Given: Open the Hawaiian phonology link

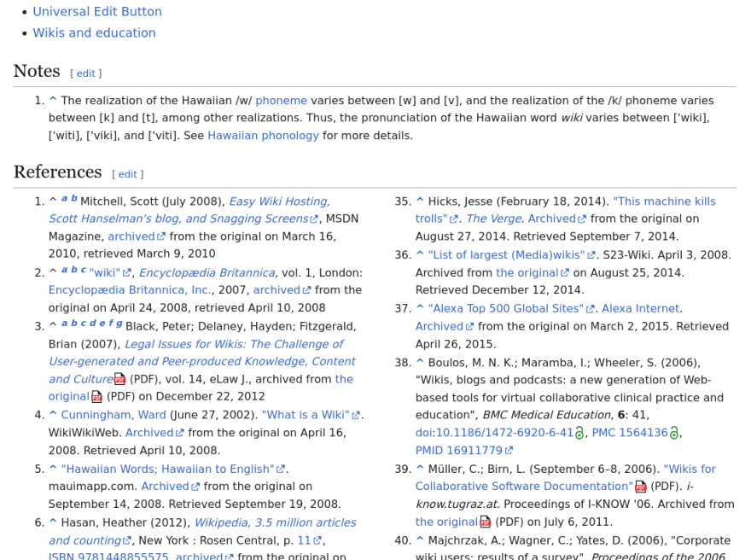Looking at the screenshot, I should tap(263, 136).
